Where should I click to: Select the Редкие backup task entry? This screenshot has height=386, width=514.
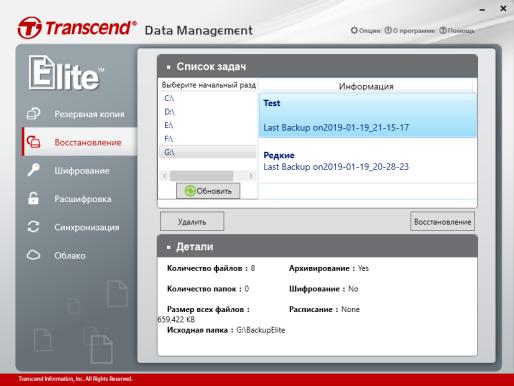pos(368,161)
